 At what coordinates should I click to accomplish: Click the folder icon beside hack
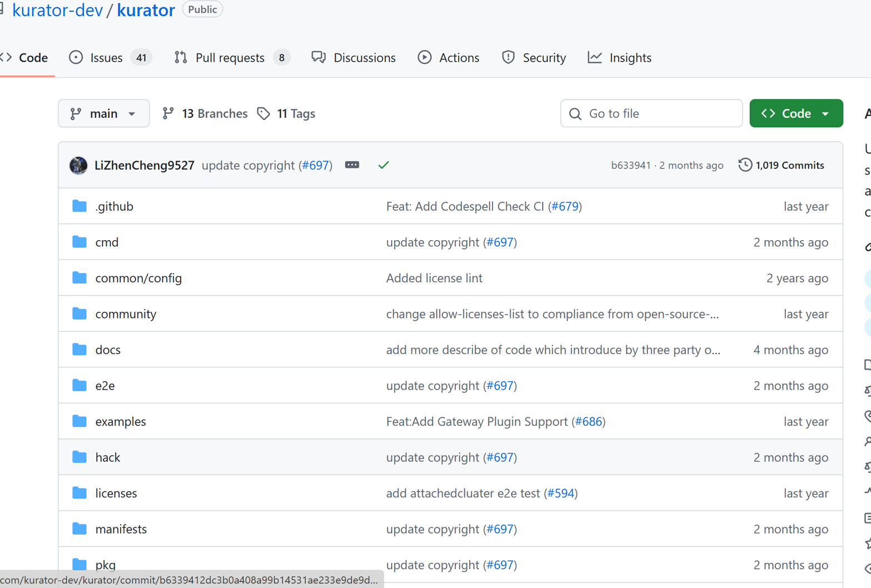pyautogui.click(x=79, y=457)
